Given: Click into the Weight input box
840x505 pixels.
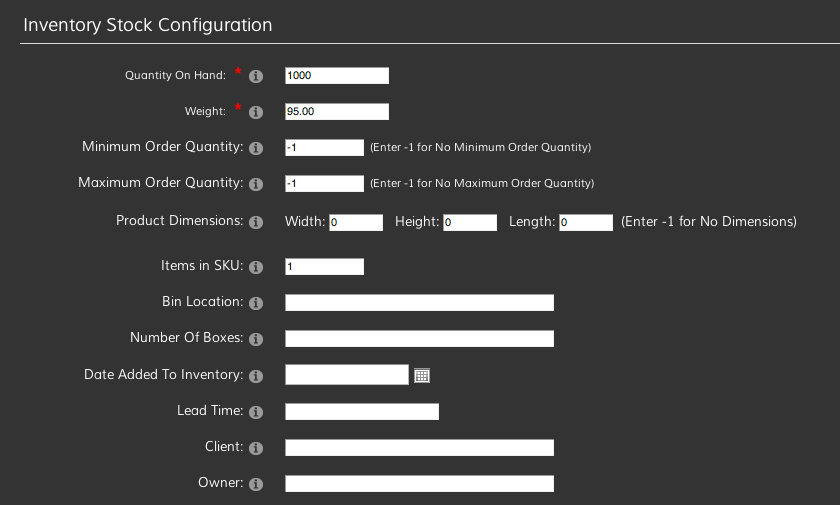Looking at the screenshot, I should (337, 111).
